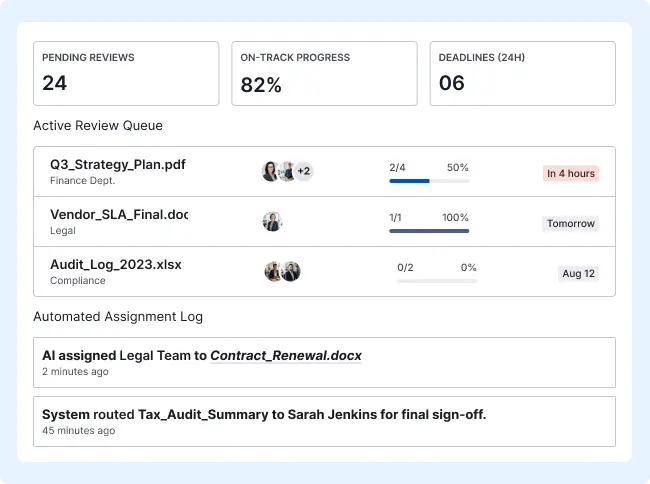Open Tax_Audit_Summary routed log entry
Image resolution: width=650 pixels, height=484 pixels.
pos(324,421)
